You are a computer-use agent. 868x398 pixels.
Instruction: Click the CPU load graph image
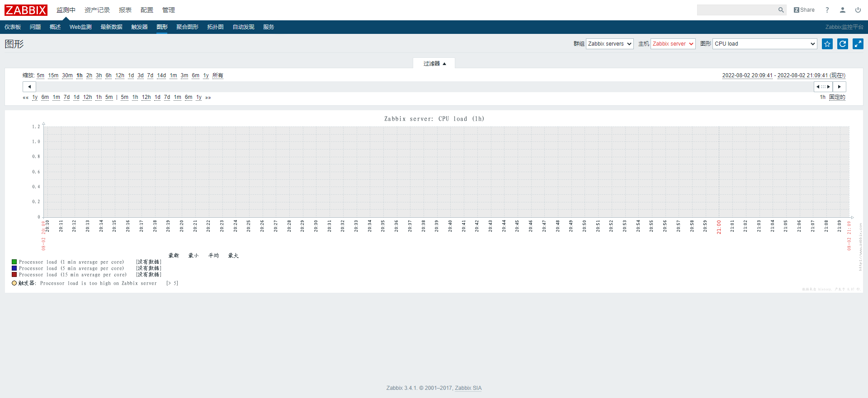point(434,202)
